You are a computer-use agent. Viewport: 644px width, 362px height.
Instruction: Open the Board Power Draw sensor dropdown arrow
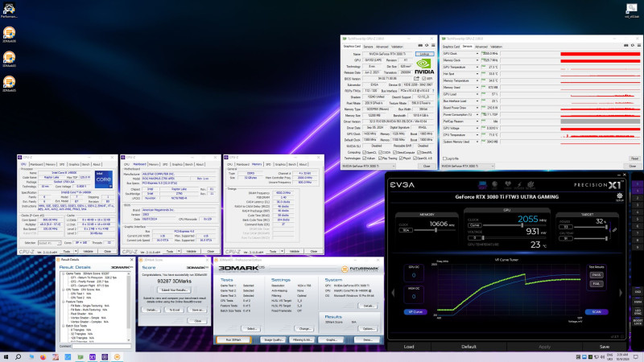[477, 108]
